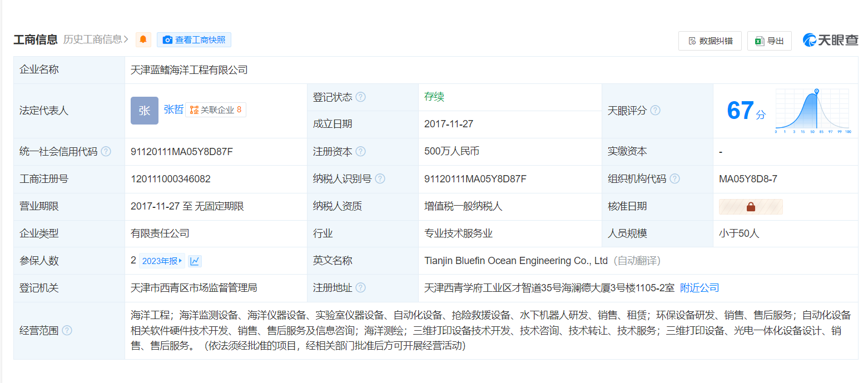Click the 经营范围 business scope paragraph
The image size is (868, 383).
click(491, 331)
